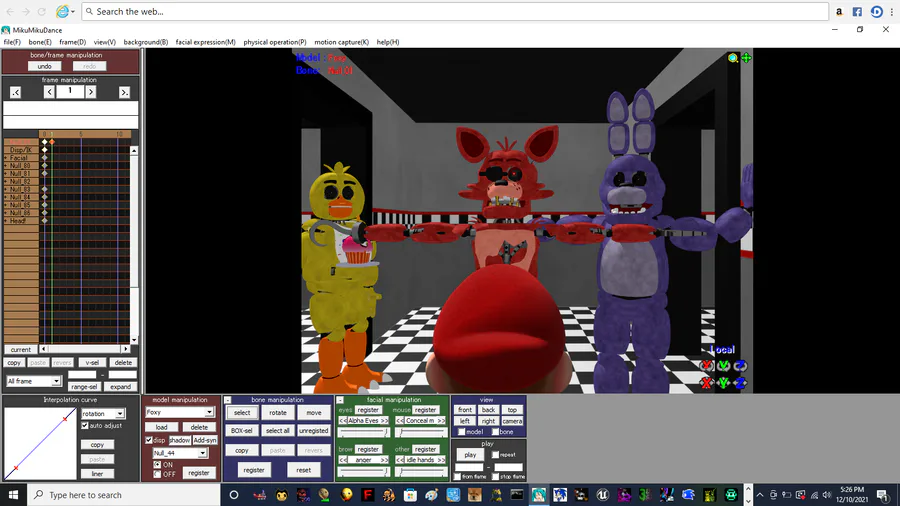Expand the Head row in the timeline
This screenshot has height=506, width=900.
(6, 221)
